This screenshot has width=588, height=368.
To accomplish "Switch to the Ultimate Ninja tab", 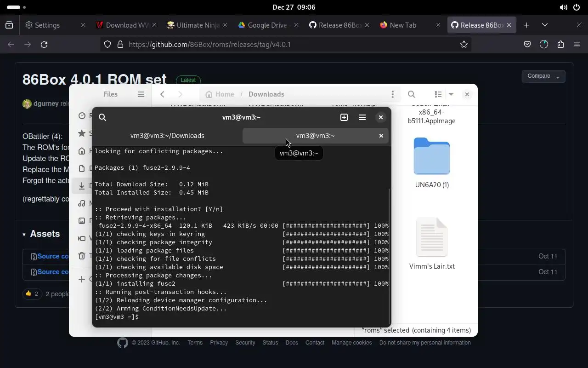I will [197, 25].
